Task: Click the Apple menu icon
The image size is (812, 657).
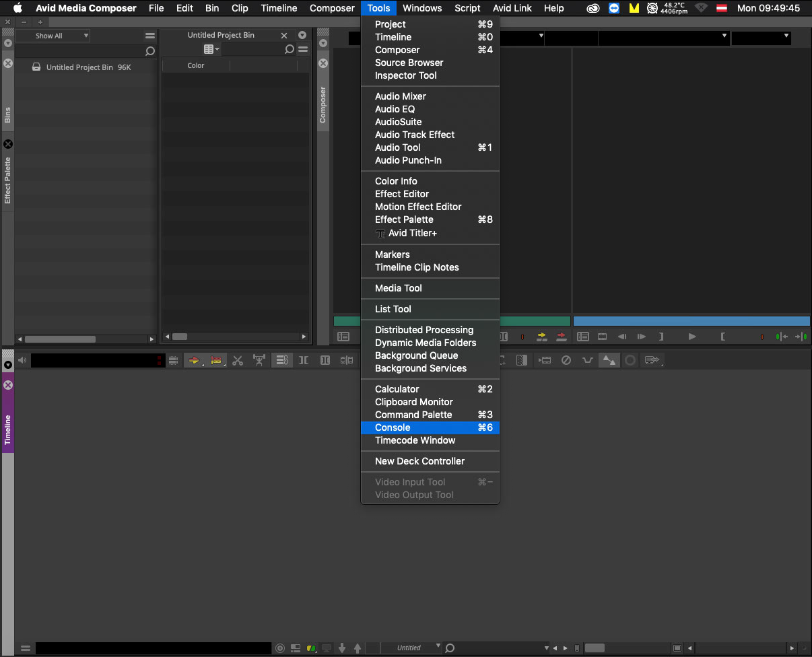Action: [x=18, y=8]
